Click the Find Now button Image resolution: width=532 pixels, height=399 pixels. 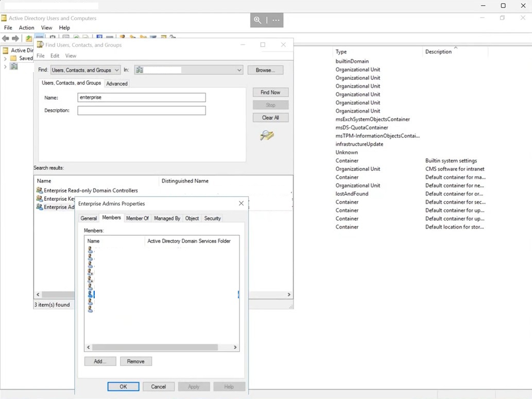point(270,92)
